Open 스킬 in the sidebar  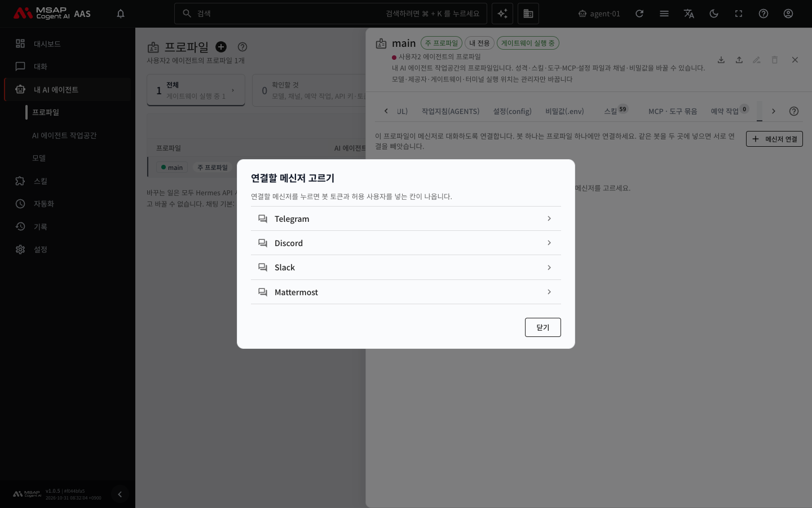68,181
